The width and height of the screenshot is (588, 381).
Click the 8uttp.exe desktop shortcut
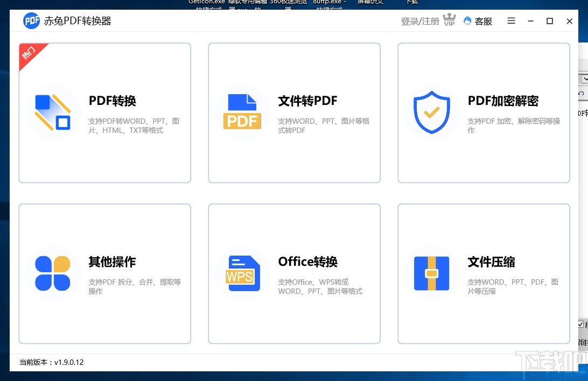coord(328,3)
